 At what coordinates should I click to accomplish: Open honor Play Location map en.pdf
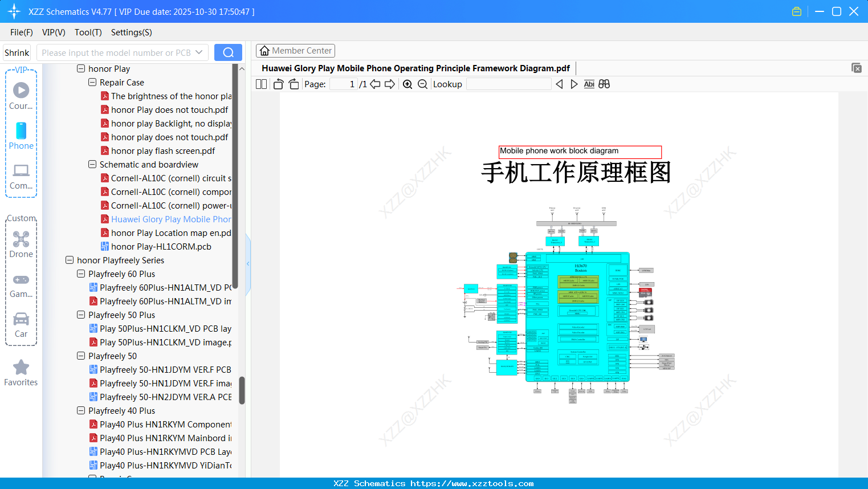(x=166, y=233)
